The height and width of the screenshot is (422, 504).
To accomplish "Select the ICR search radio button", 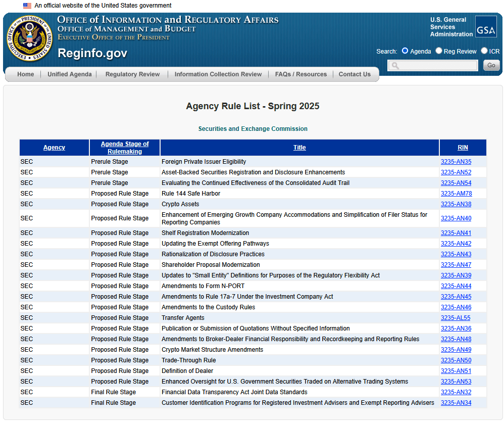I will click(484, 51).
